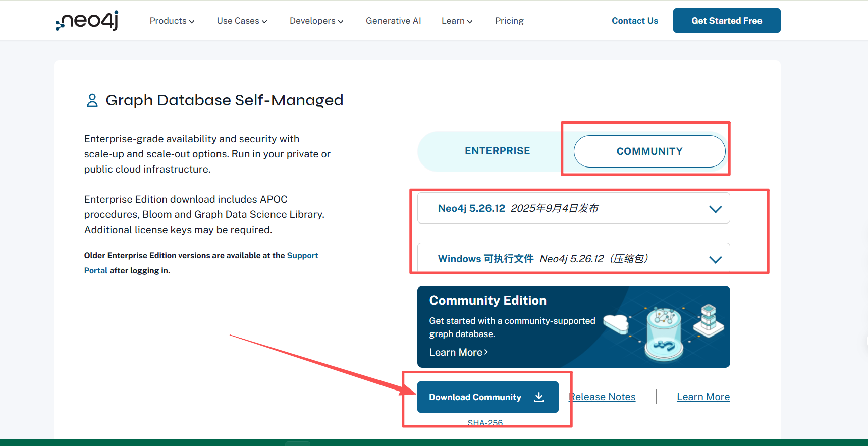Go to the Pricing page
Screen dimensions: 868x446
point(509,21)
